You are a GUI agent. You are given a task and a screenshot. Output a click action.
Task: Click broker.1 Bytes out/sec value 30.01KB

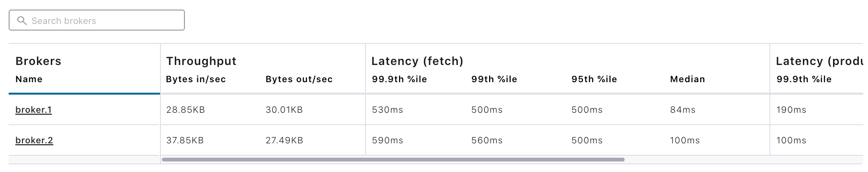point(284,110)
